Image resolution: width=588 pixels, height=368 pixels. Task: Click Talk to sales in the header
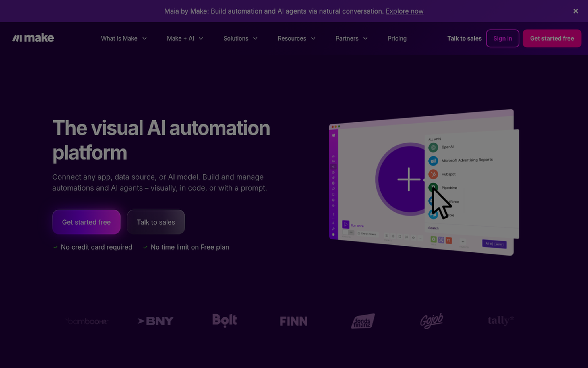click(464, 38)
